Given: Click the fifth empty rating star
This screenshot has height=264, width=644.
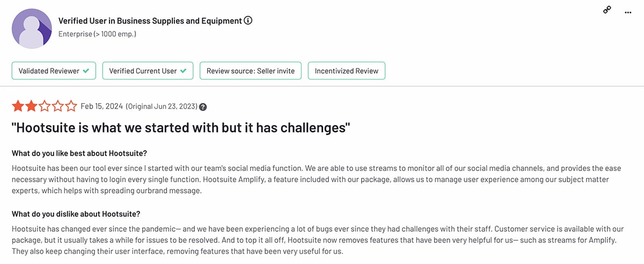Looking at the screenshot, I should pos(71,106).
